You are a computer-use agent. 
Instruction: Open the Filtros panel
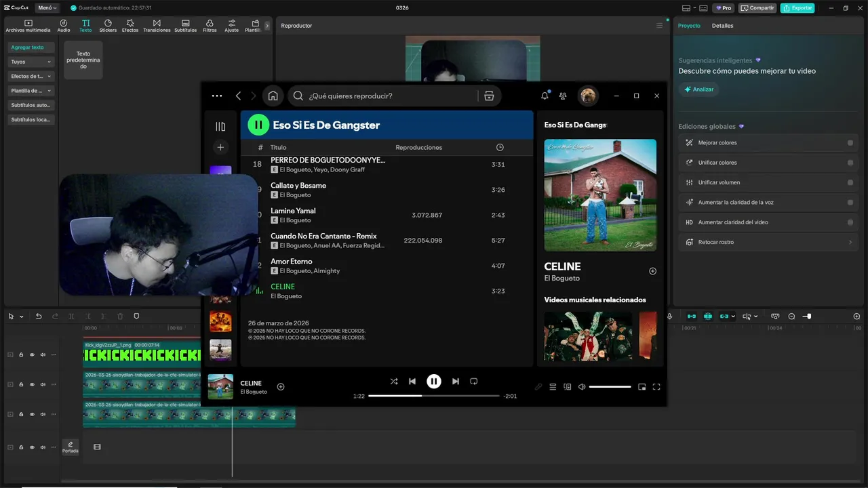[x=210, y=26]
